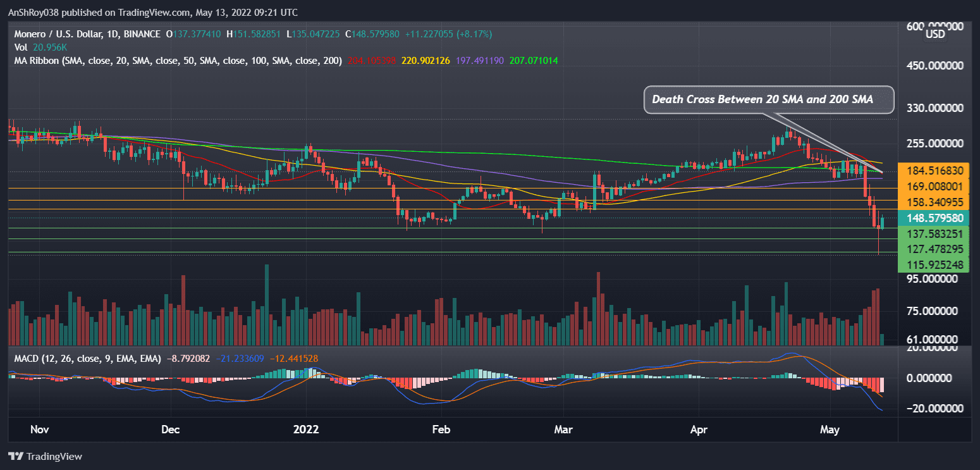Click the Death Cross annotation callout

click(x=768, y=99)
